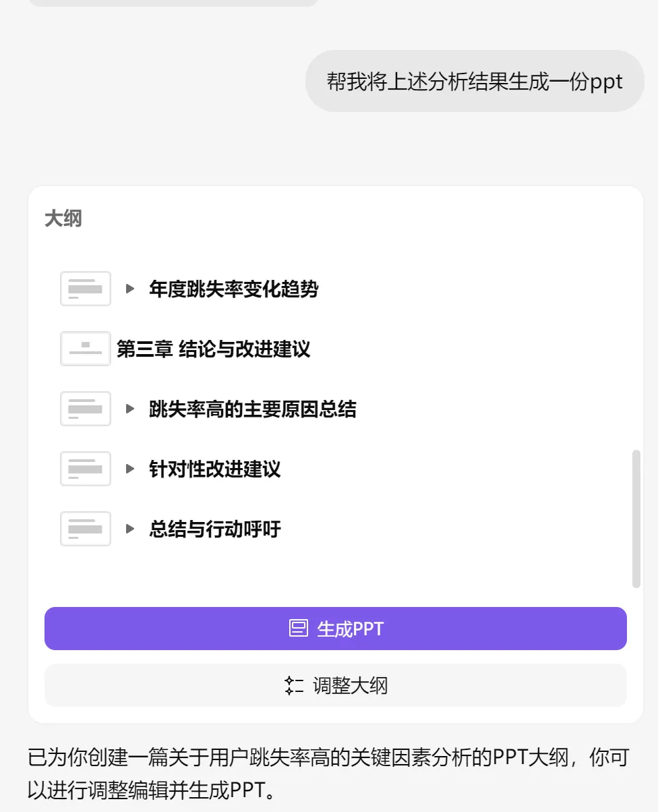The height and width of the screenshot is (812, 658).
Task: Click the slide layout icon beside 年度跳失率变化趋势
Action: pyautogui.click(x=86, y=289)
